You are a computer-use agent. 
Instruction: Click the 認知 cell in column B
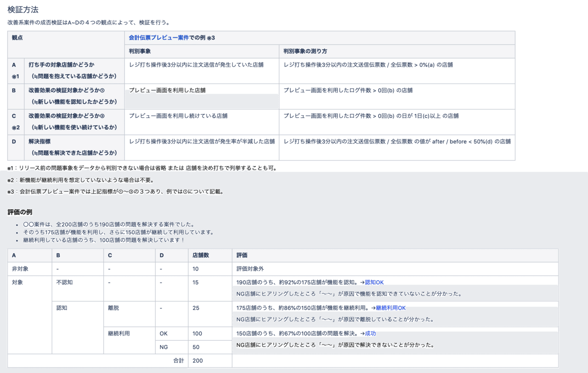[78, 328]
